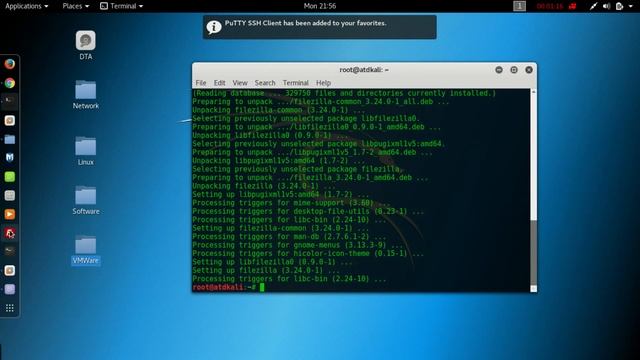Click the 'Unpacking filezilla-common (3.24.0-1)' line
This screenshot has width=640, height=360.
(279, 110)
